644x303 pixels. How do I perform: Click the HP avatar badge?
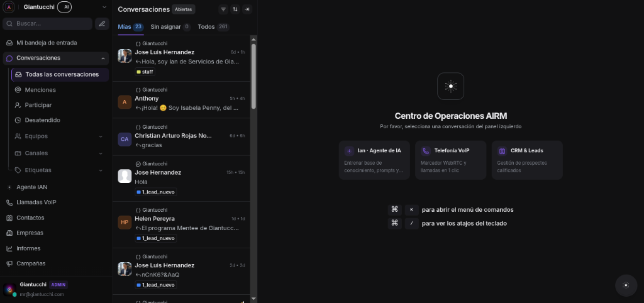tap(125, 222)
